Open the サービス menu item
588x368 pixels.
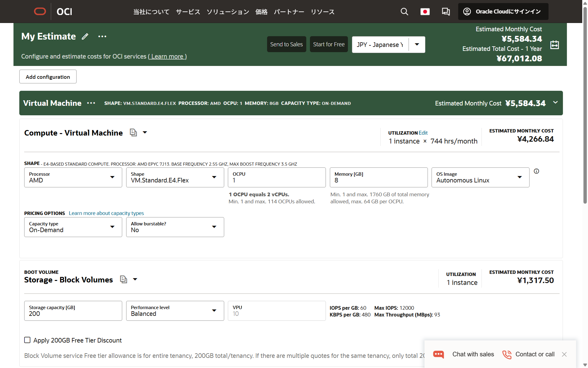click(x=187, y=12)
